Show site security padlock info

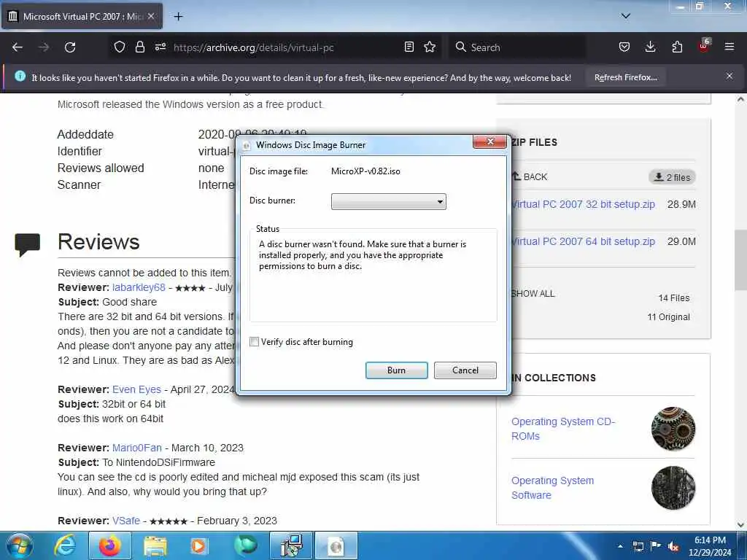(x=139, y=47)
